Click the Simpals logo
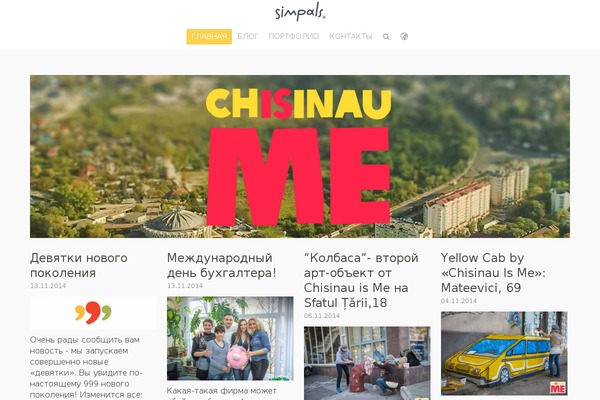 coord(300,12)
